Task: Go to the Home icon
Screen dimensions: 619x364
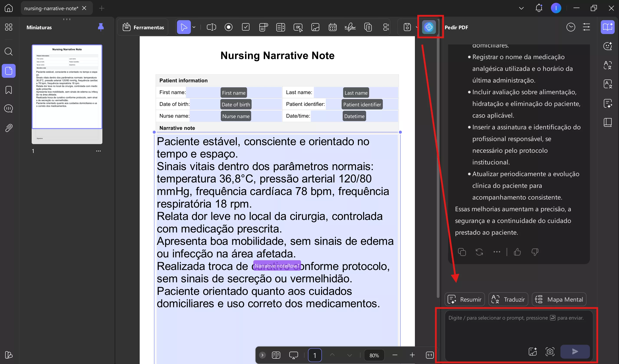Action: click(9, 8)
